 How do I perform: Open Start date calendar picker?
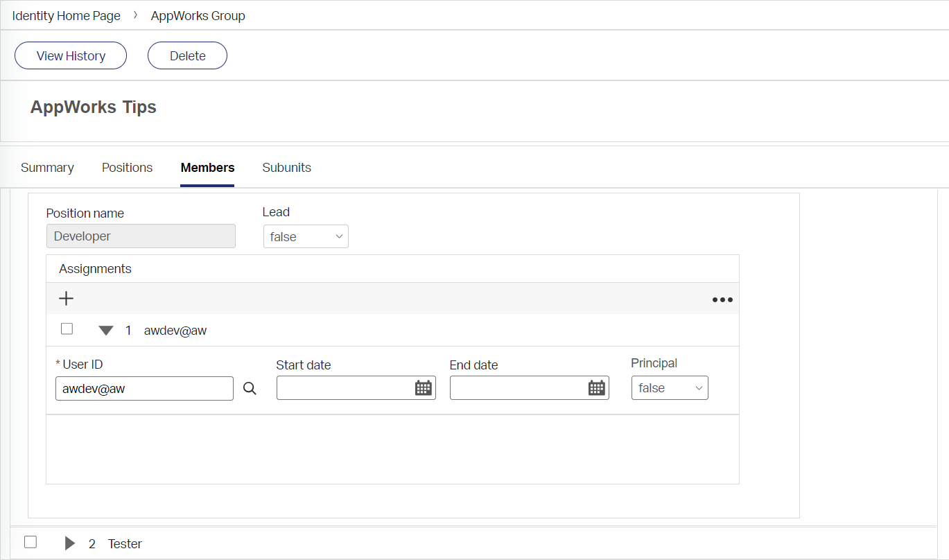tap(423, 388)
